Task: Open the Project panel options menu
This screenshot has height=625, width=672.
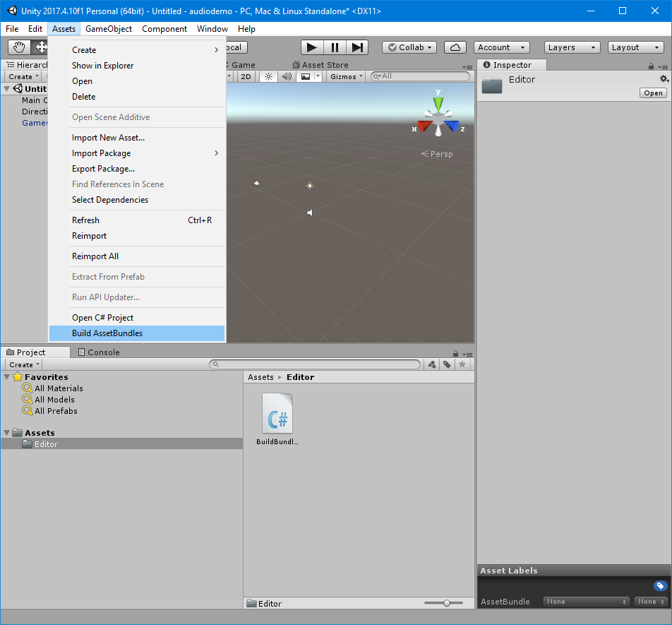Action: pyautogui.click(x=467, y=355)
